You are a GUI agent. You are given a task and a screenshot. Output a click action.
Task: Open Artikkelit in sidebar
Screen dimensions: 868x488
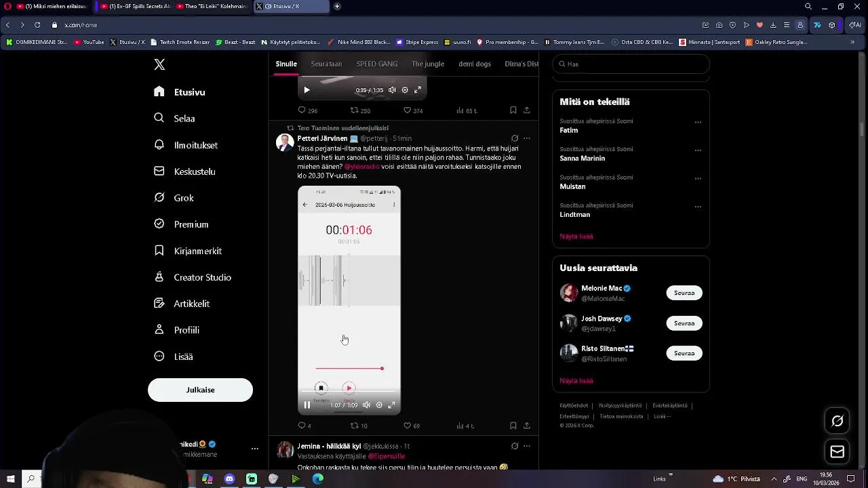point(182,304)
